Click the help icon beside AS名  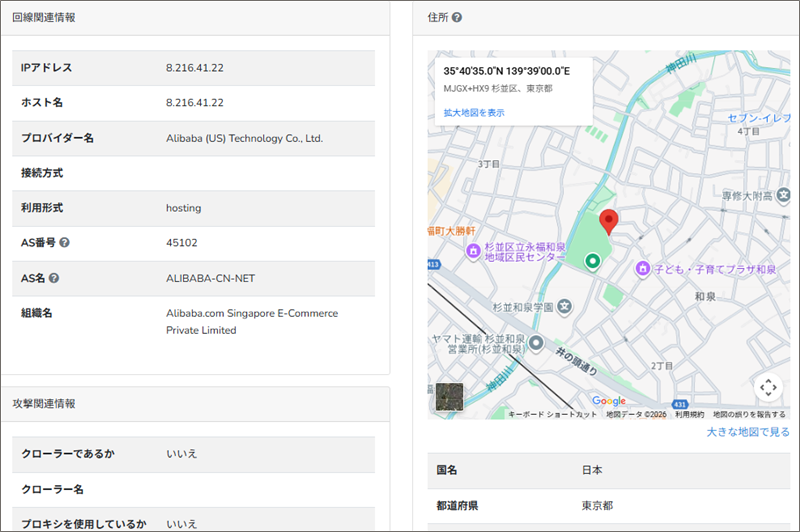(x=54, y=278)
